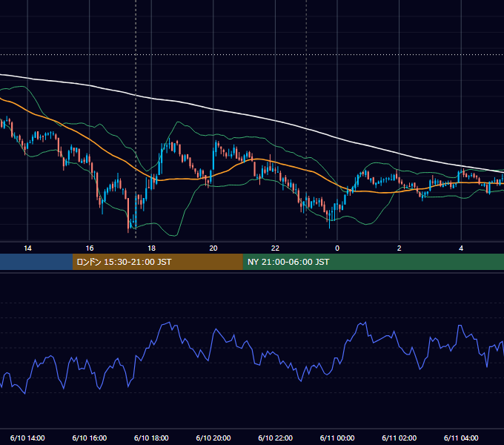Click the blue session bar before ロンドン
The width and height of the screenshot is (504, 445).
pyautogui.click(x=36, y=262)
